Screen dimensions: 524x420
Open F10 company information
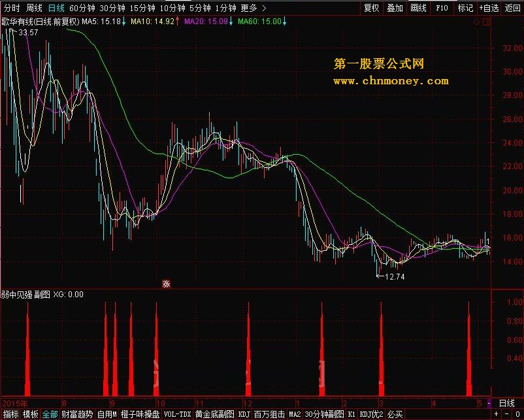point(442,8)
